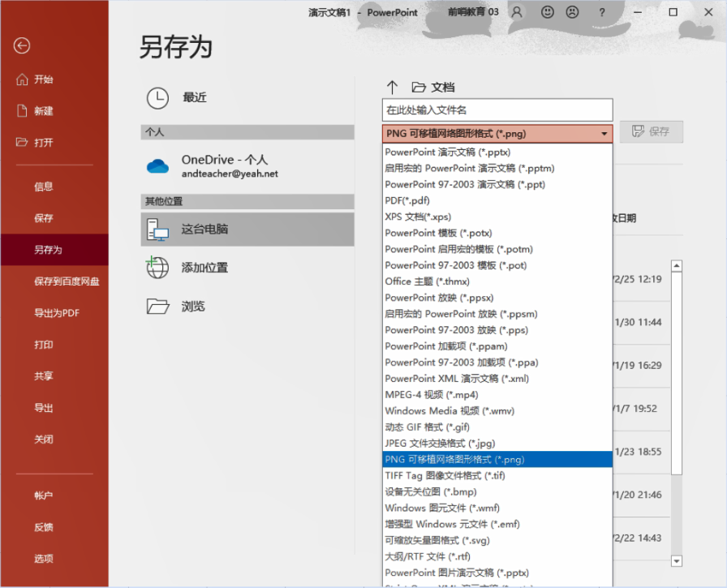727x588 pixels.
Task: Click the file name input field
Action: pos(497,110)
